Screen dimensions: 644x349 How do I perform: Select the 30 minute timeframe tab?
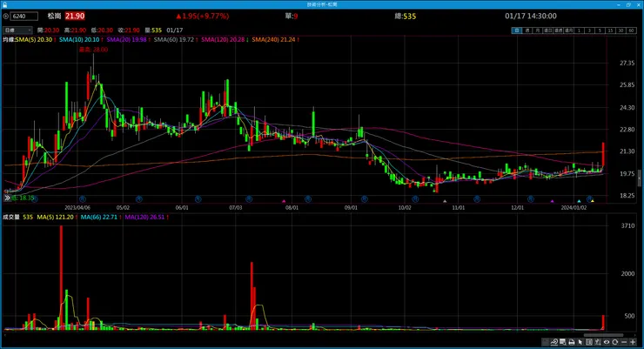coord(621,30)
